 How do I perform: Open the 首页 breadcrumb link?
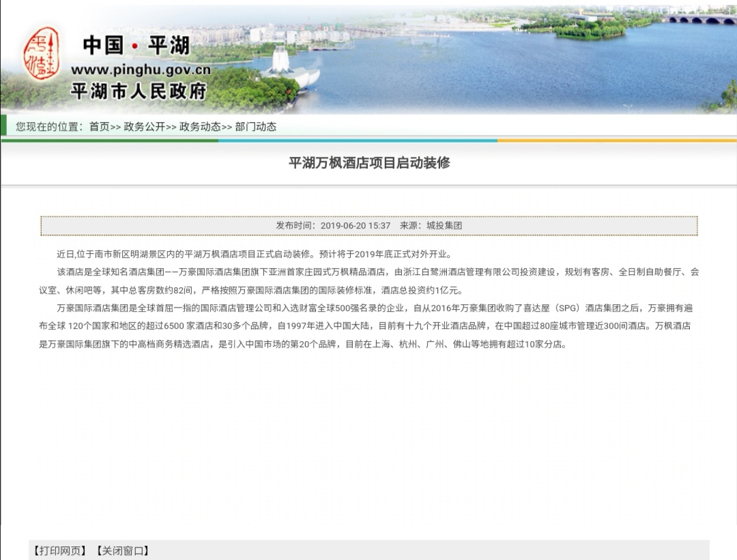(x=99, y=126)
